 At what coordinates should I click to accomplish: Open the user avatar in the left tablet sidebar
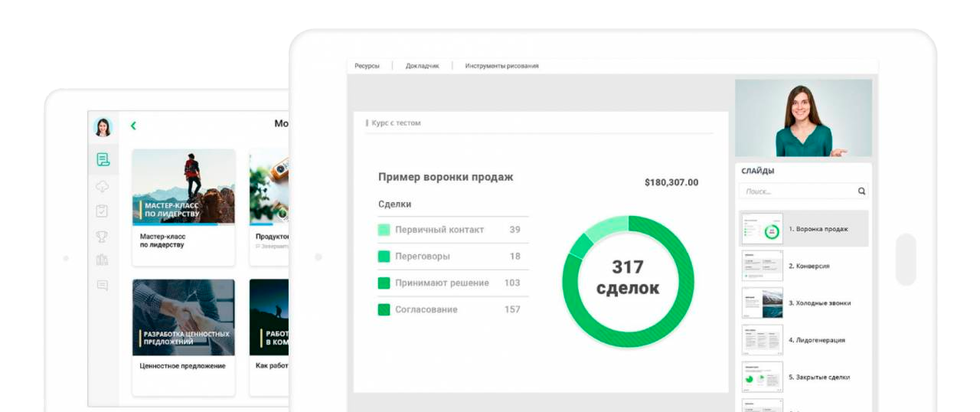point(103,127)
